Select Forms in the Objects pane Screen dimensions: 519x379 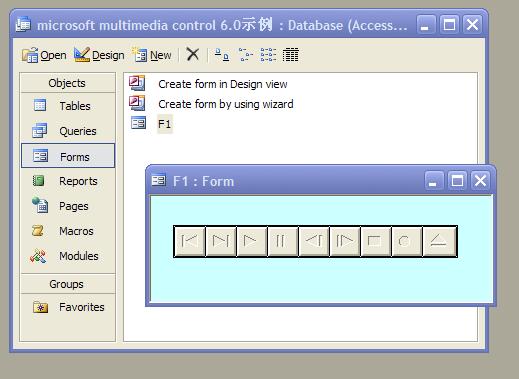pyautogui.click(x=68, y=156)
